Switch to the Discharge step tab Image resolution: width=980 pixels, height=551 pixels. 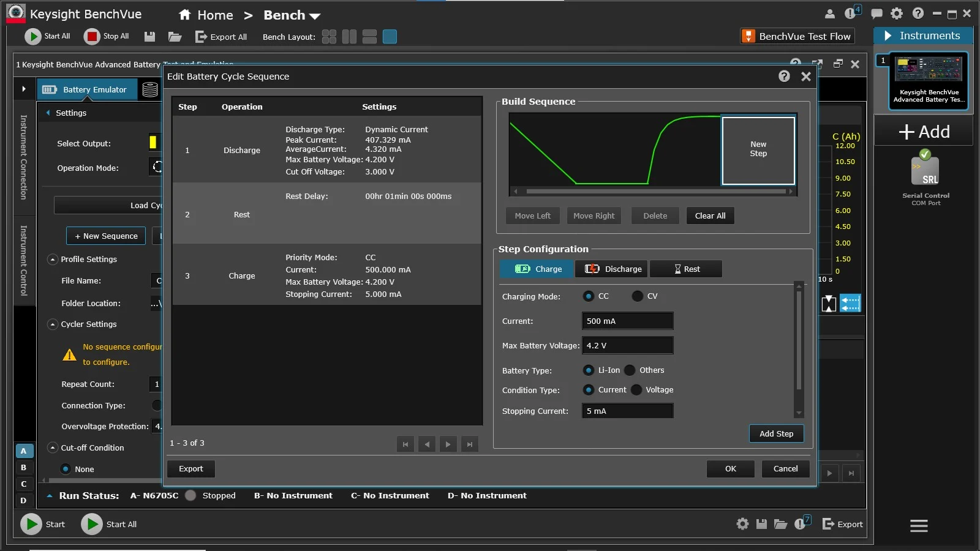612,269
